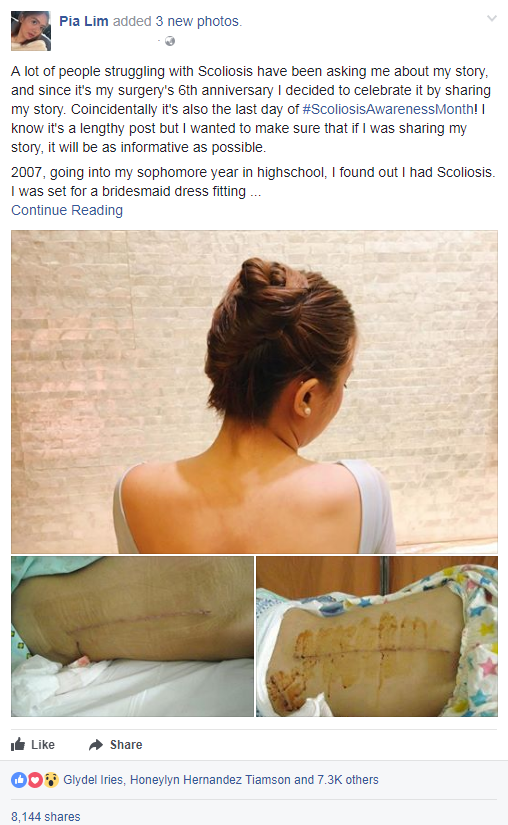This screenshot has width=508, height=825.
Task: Open Glydel Iries in reactions list
Action: (x=93, y=780)
